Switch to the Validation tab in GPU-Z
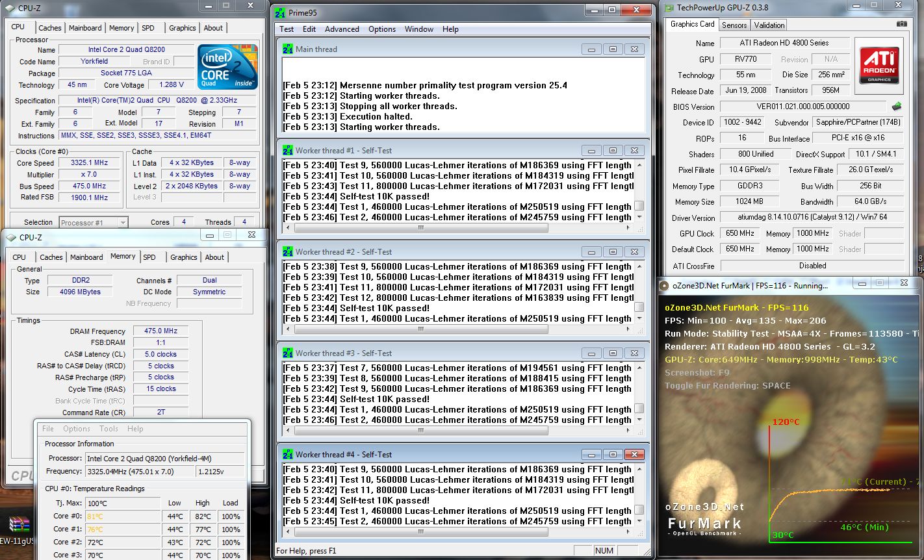Image resolution: width=924 pixels, height=560 pixels. pos(769,25)
